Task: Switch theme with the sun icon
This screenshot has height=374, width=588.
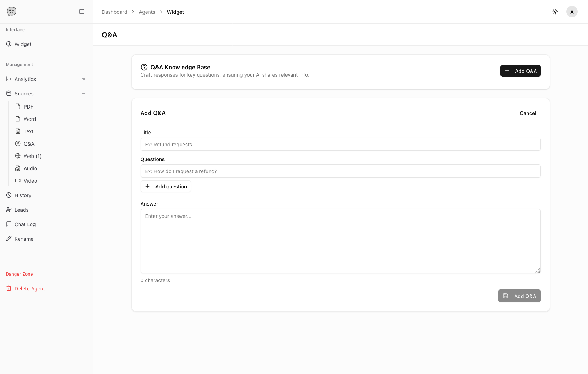Action: [x=555, y=12]
